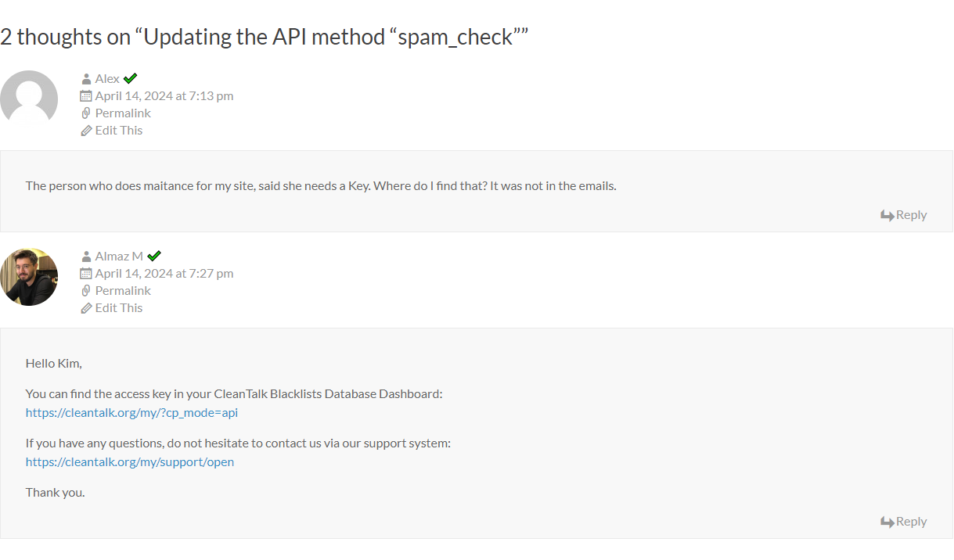Click the calendar icon on Alex's comment

point(86,96)
